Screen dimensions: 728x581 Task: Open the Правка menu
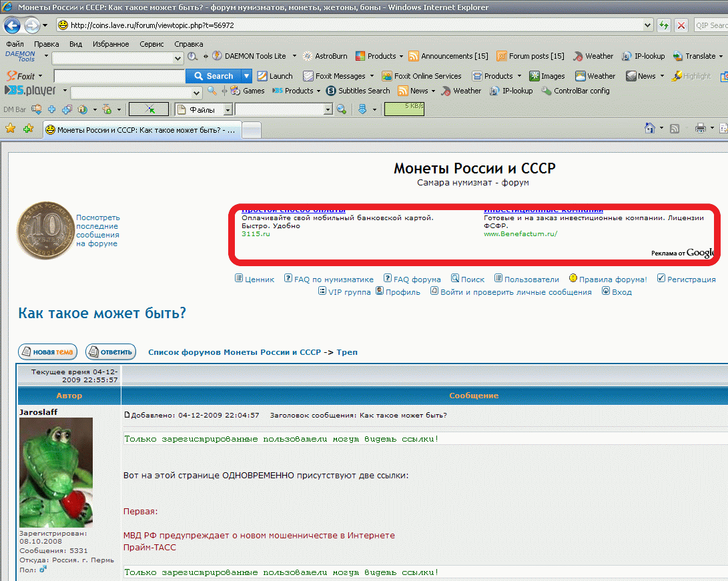point(47,44)
